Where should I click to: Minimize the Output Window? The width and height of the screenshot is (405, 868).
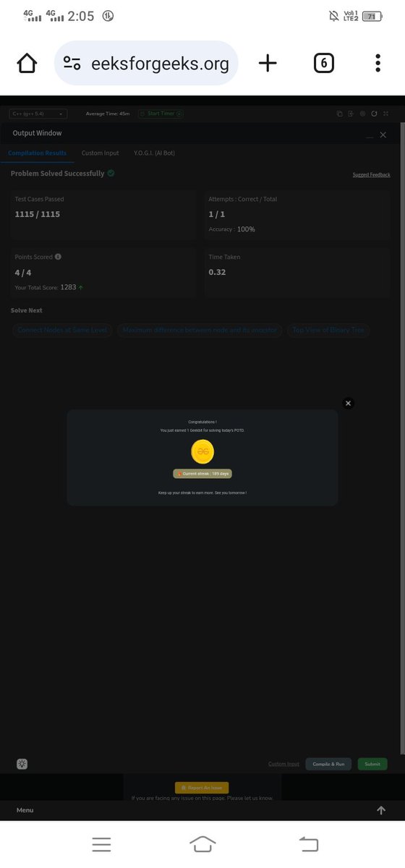pos(370,135)
